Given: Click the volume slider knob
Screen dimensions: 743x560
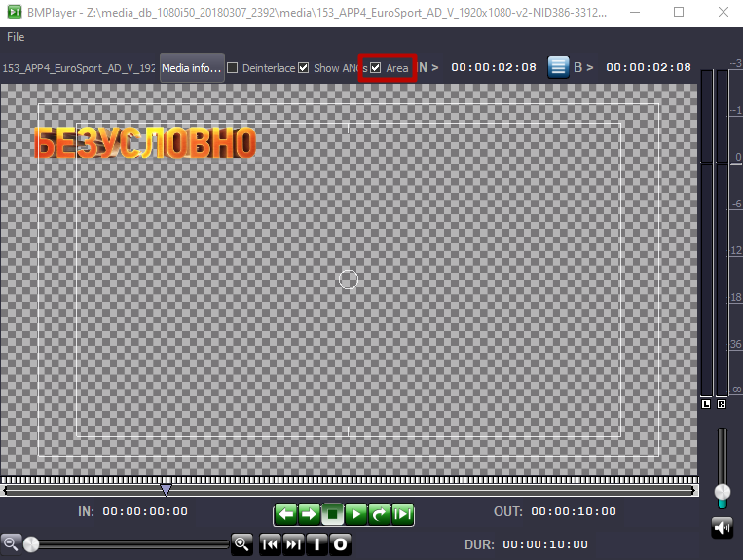Looking at the screenshot, I should pyautogui.click(x=723, y=492).
